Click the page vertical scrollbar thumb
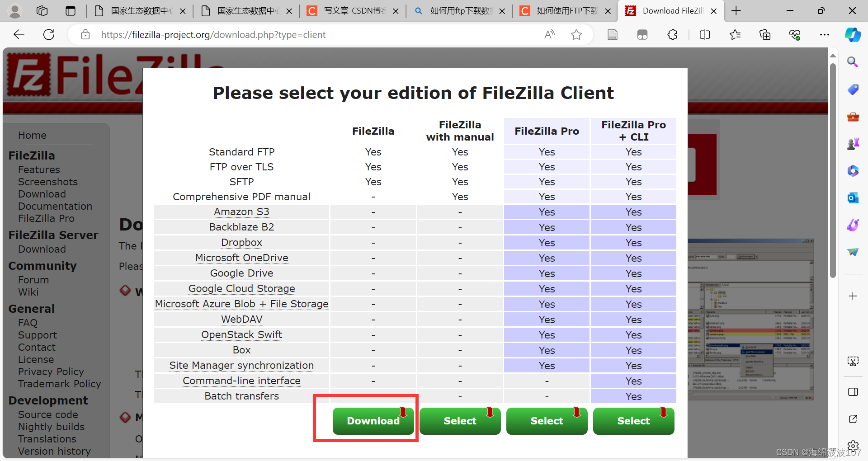 (833, 170)
